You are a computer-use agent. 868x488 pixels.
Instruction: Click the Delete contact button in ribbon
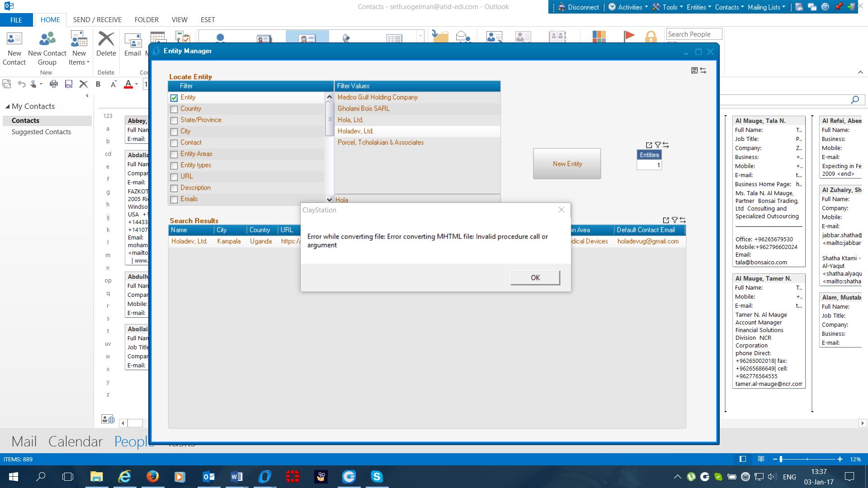pos(106,44)
